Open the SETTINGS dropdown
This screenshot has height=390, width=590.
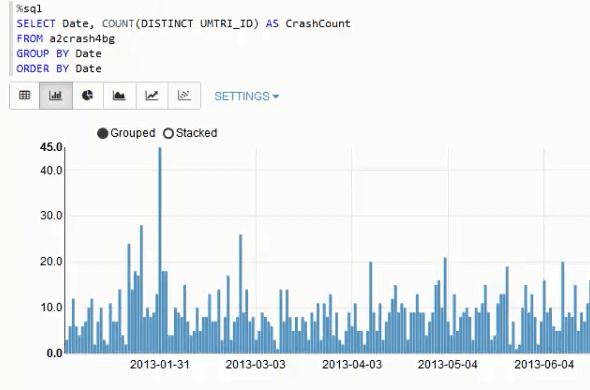click(246, 96)
